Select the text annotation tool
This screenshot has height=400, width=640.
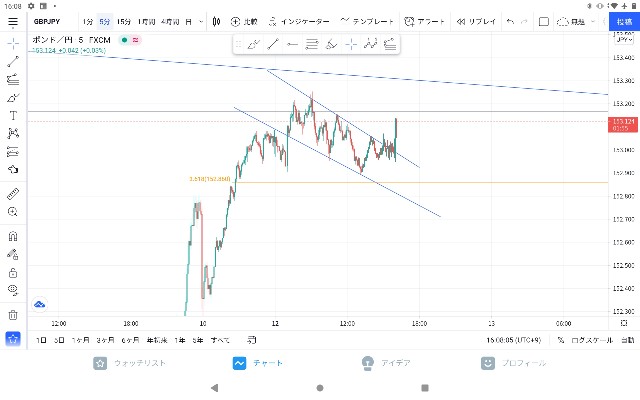click(13, 116)
